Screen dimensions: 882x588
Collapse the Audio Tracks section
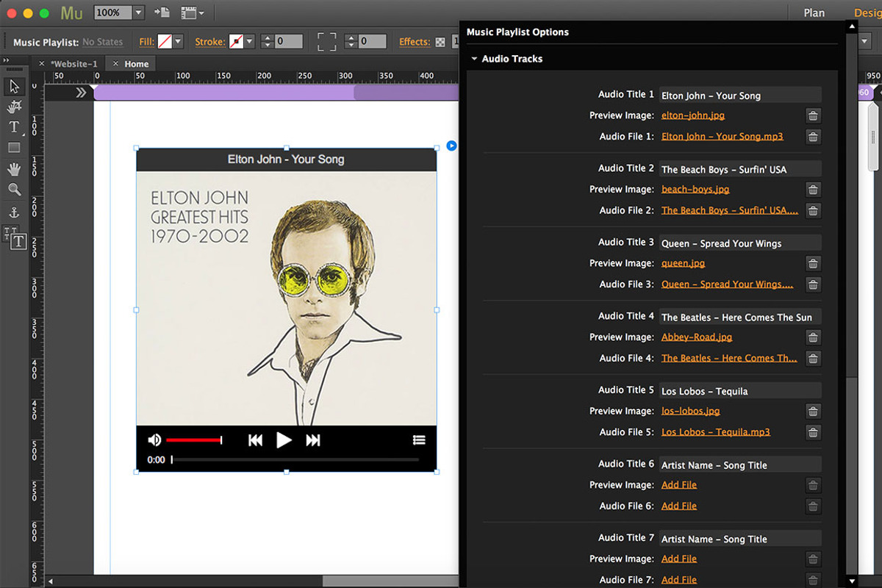pos(475,59)
